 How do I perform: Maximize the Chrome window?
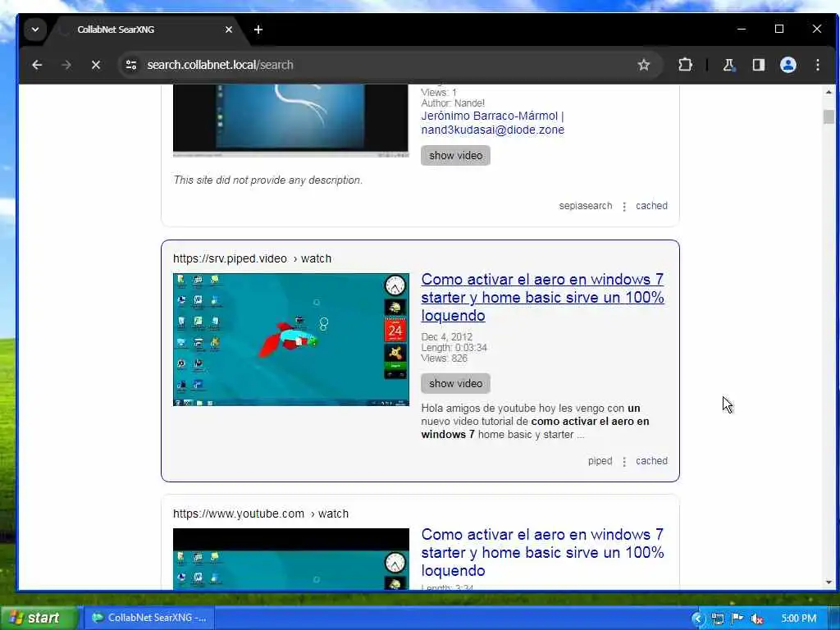tap(779, 29)
